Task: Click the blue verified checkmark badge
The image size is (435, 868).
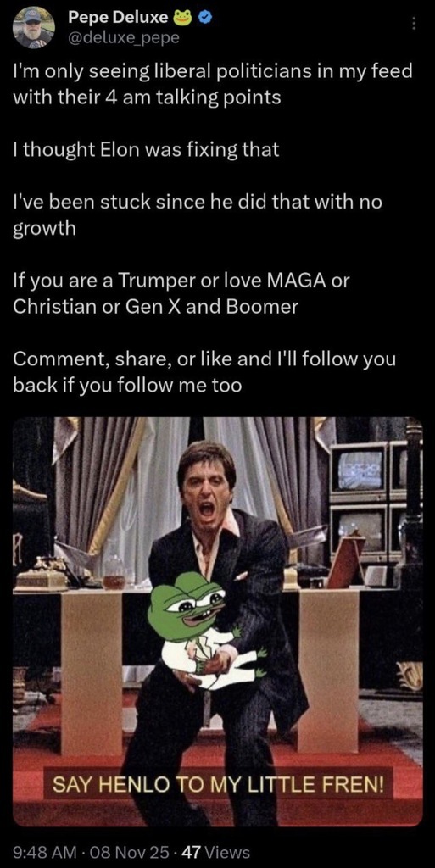Action: tap(203, 18)
